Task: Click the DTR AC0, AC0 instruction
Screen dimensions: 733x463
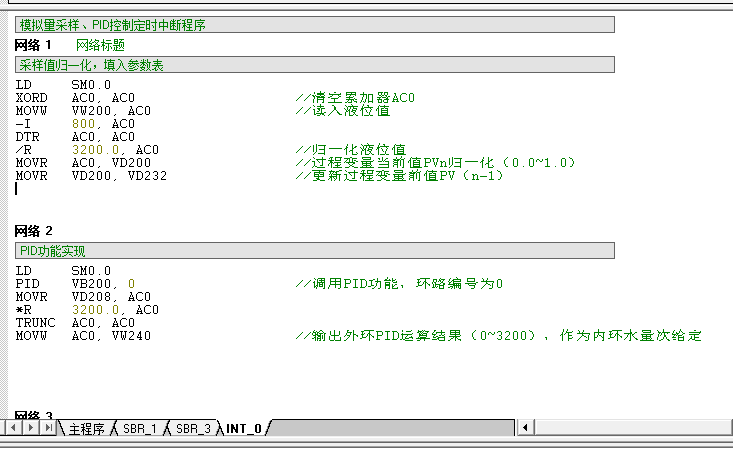Action: coord(75,137)
